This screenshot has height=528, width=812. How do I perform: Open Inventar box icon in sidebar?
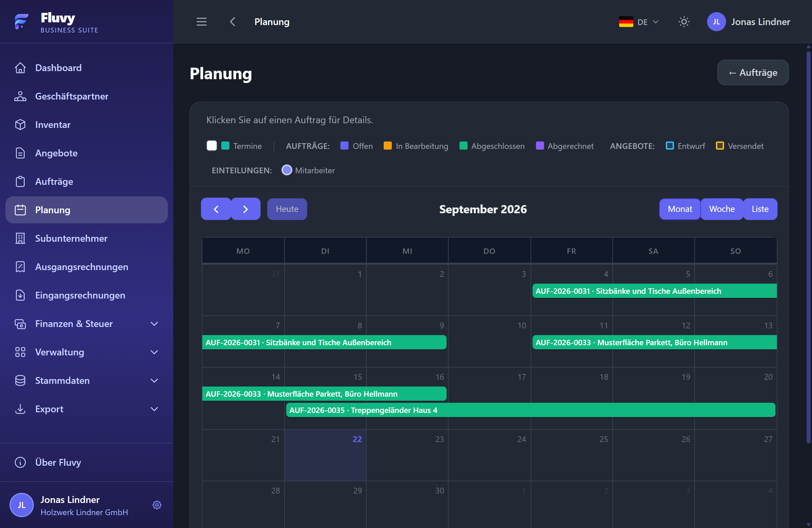point(21,125)
